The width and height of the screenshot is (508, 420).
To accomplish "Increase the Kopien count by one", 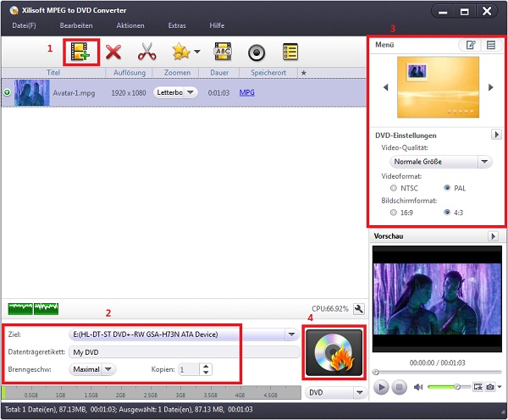I will [206, 367].
